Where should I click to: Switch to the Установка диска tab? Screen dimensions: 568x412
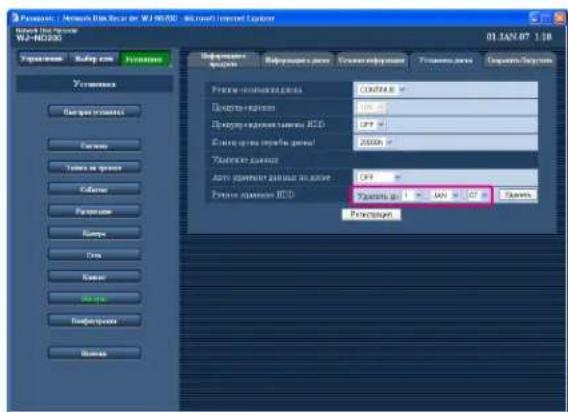click(445, 60)
